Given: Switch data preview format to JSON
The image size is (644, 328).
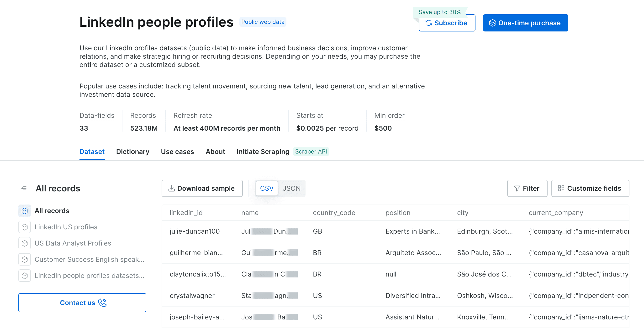Looking at the screenshot, I should tap(292, 188).
